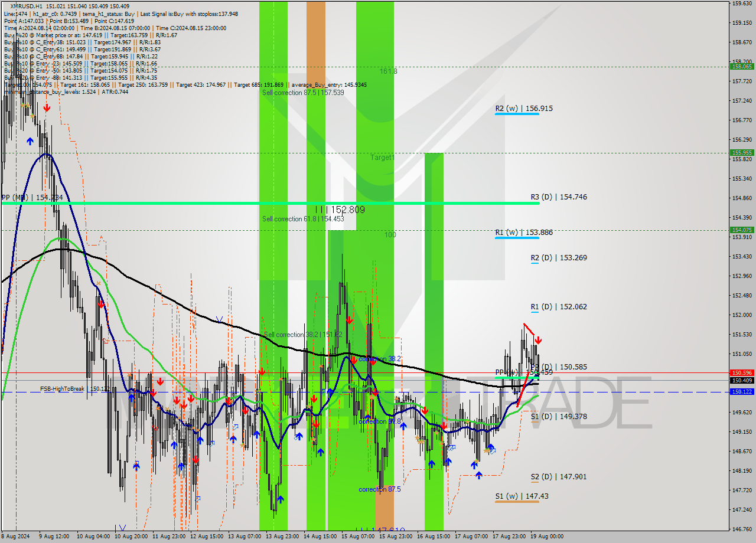This screenshot has height=543, width=756.
Task: Click the '12 Aug 15:00' time label
Action: coord(206,537)
